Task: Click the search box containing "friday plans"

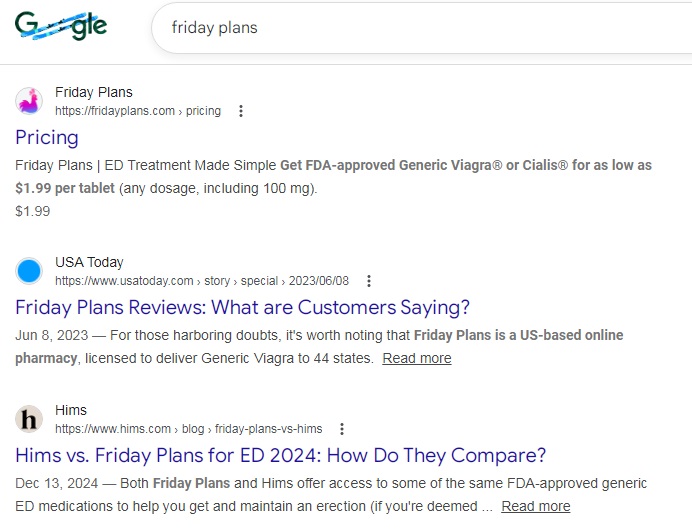Action: click(x=420, y=28)
